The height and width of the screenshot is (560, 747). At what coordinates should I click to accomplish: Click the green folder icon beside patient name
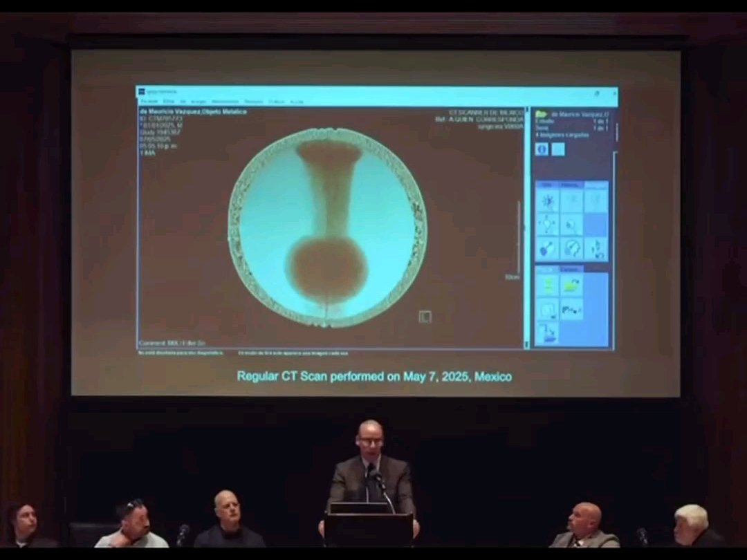click(x=541, y=114)
